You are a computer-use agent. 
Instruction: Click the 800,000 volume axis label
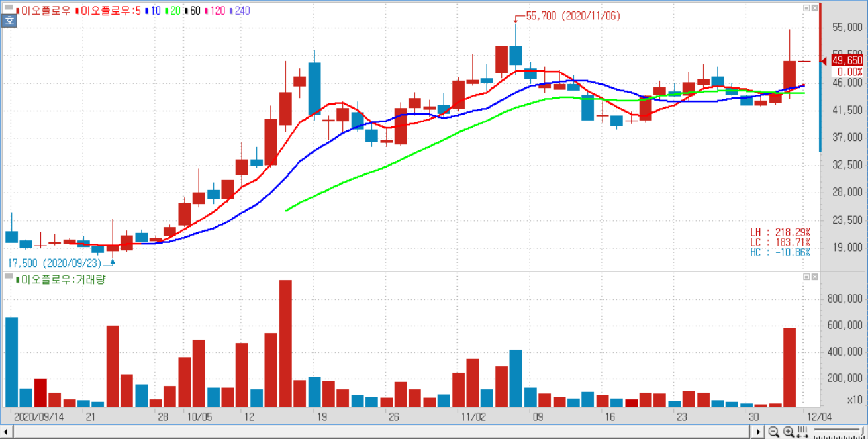(x=844, y=299)
